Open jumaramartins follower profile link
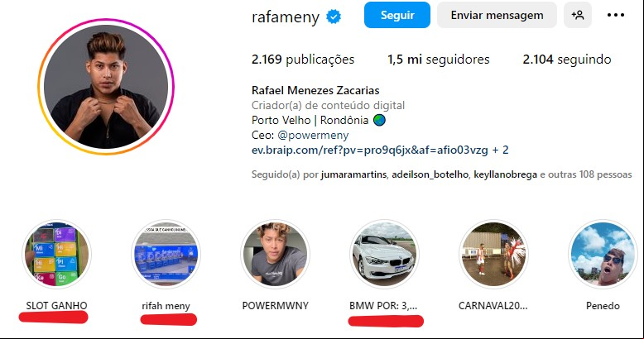The height and width of the screenshot is (339, 644). (x=354, y=174)
